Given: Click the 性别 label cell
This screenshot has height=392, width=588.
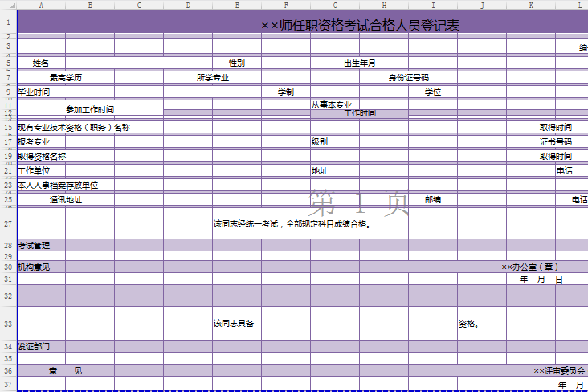Looking at the screenshot, I should tap(237, 63).
